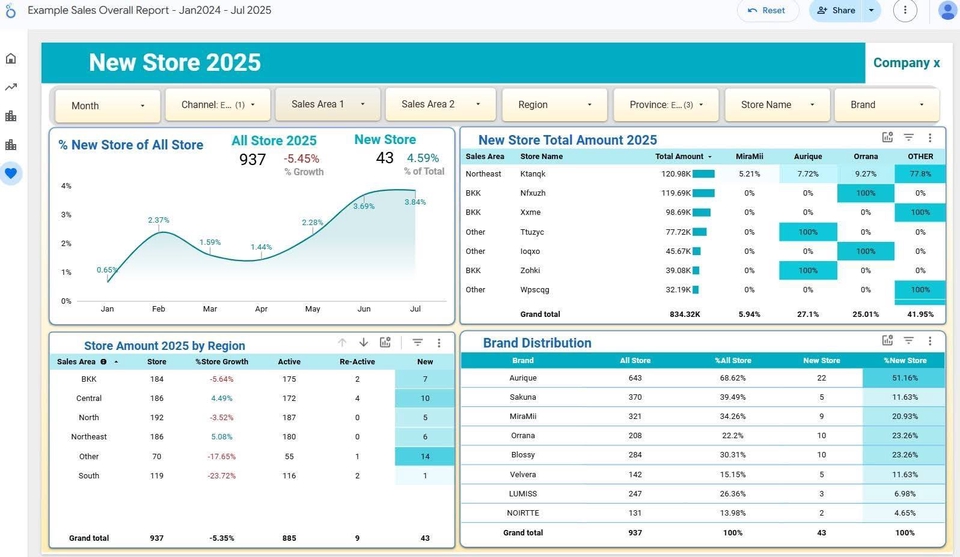The image size is (960, 557).
Task: Click the Aurique brand row label
Action: point(523,378)
